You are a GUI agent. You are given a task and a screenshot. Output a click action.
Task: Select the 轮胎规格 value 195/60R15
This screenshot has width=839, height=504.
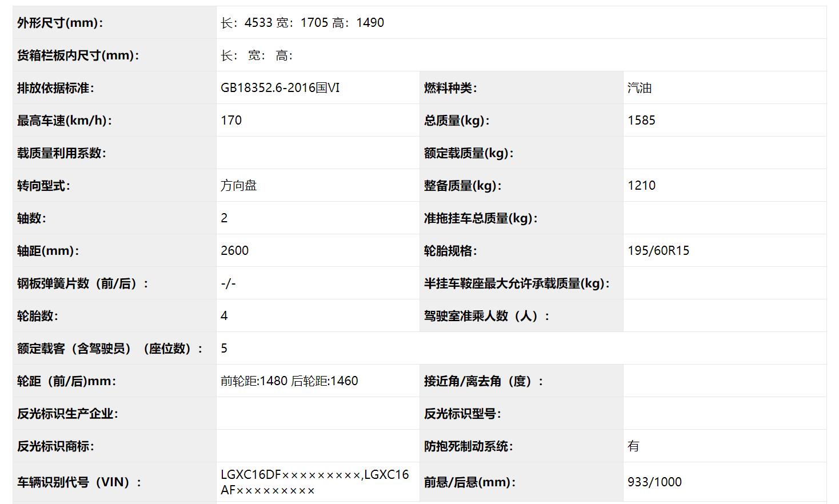[x=655, y=250]
